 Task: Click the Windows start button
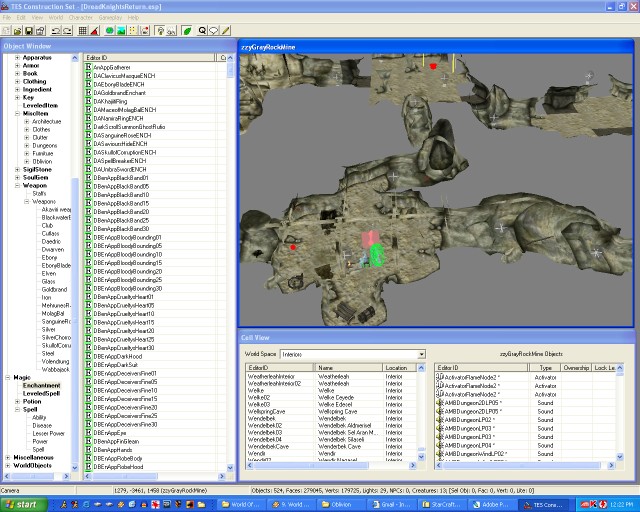(23, 505)
